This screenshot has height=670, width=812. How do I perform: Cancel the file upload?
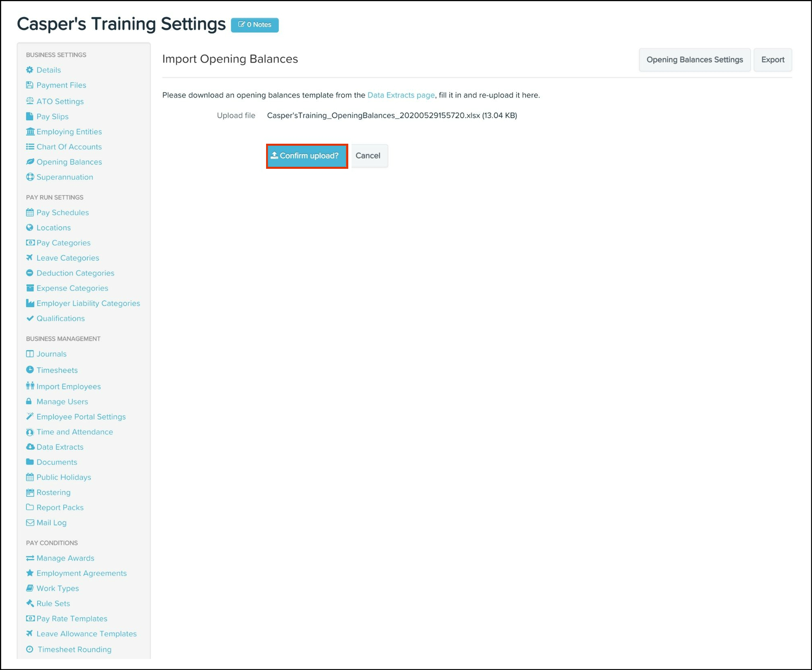(x=368, y=156)
